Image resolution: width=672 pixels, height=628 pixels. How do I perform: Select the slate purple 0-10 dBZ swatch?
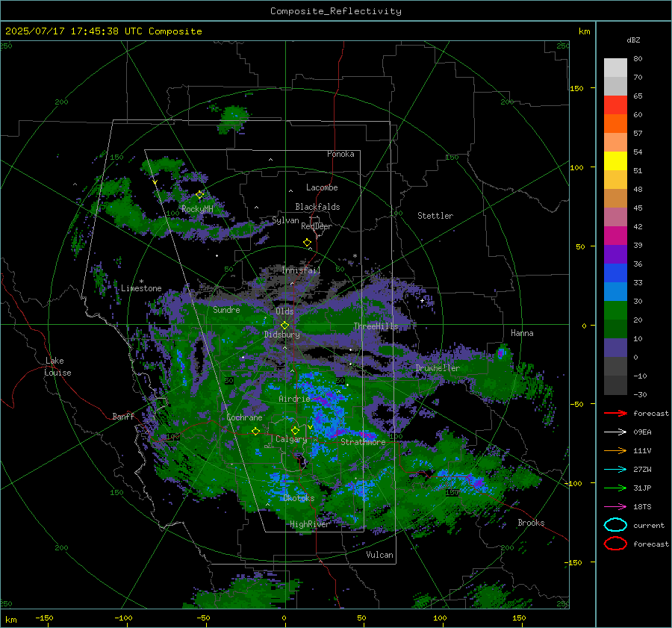click(615, 348)
